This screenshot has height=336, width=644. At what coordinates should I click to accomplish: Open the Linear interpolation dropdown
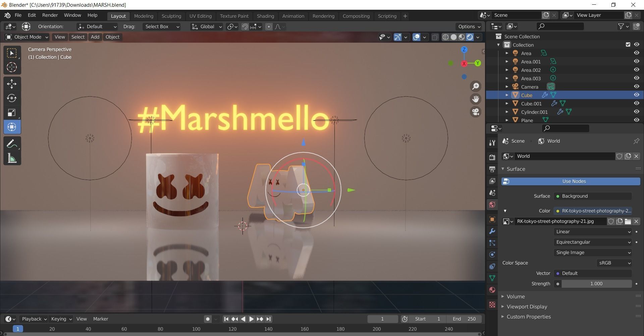coord(593,232)
